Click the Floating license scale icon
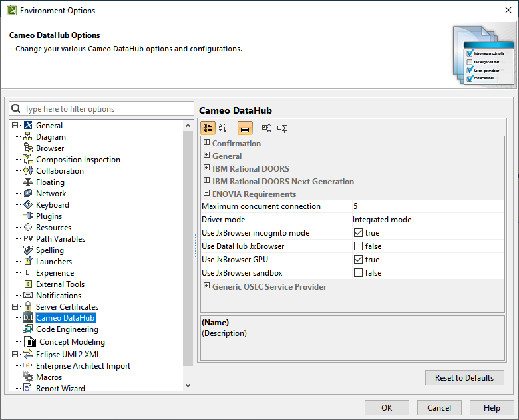Image resolution: width=519 pixels, height=420 pixels. tap(28, 182)
